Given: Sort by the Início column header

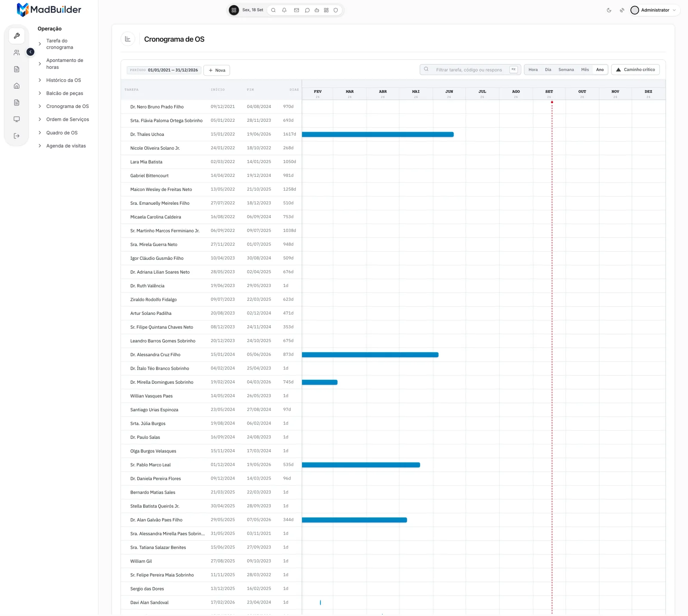Looking at the screenshot, I should (x=218, y=90).
